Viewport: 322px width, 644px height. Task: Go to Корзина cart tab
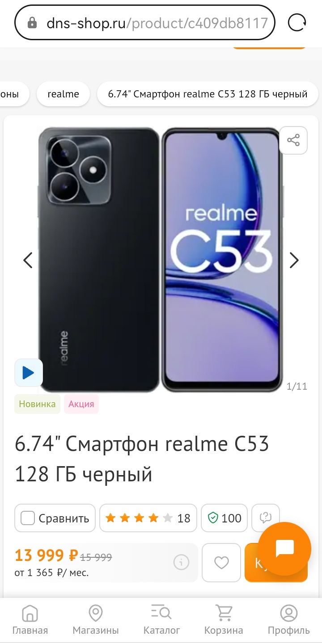click(x=224, y=620)
